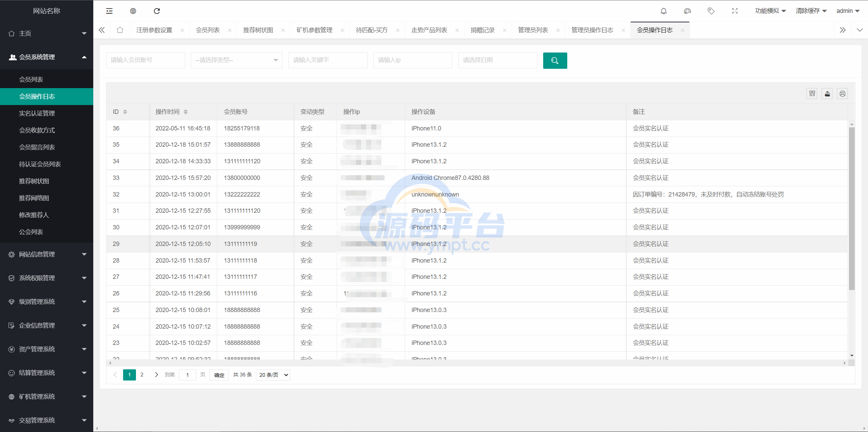Open 清除缓存 dropdown menu
The width and height of the screenshot is (868, 432).
(811, 11)
